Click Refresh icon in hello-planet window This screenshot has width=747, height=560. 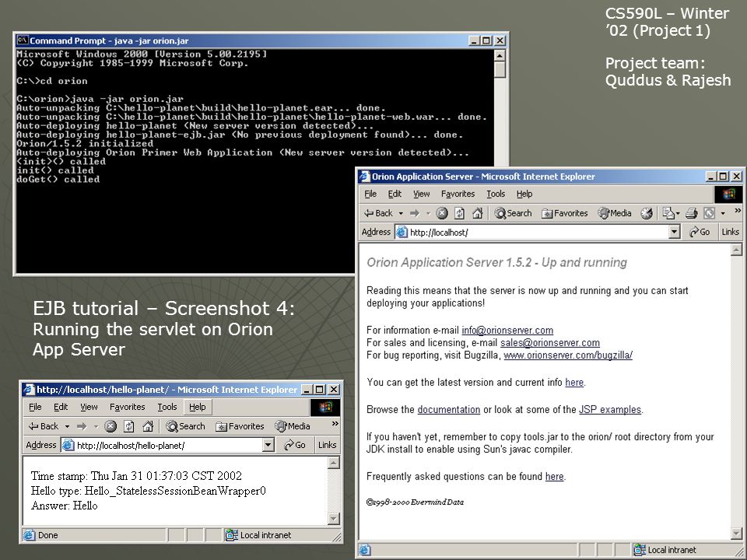128,426
